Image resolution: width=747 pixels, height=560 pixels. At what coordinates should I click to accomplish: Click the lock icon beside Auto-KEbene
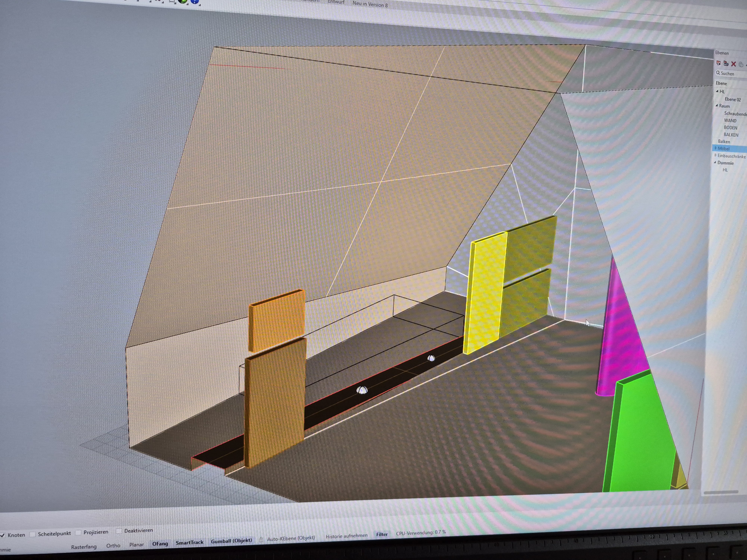click(x=261, y=539)
